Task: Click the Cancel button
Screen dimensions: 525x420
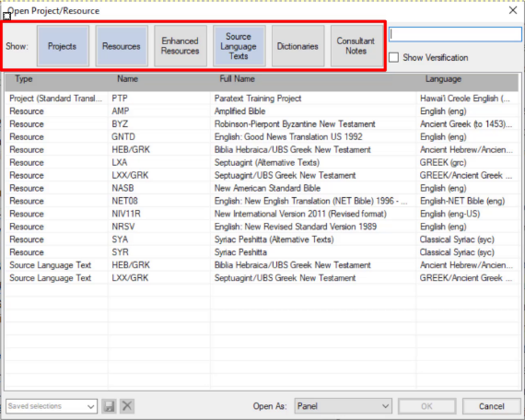Action: [491, 406]
